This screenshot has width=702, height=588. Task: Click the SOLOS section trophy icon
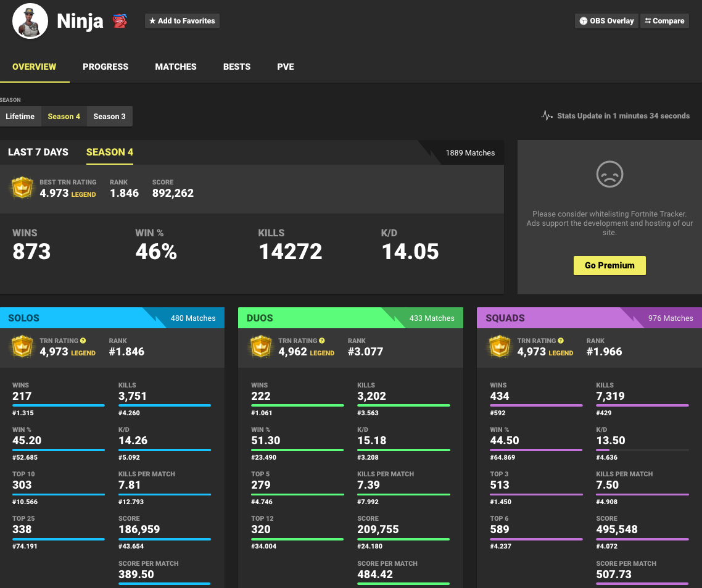coord(22,347)
